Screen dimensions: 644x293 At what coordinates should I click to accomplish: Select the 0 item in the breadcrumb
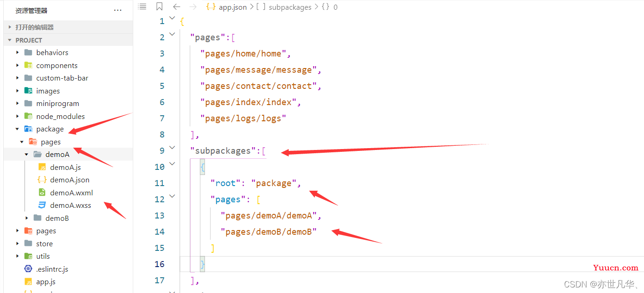coord(335,7)
